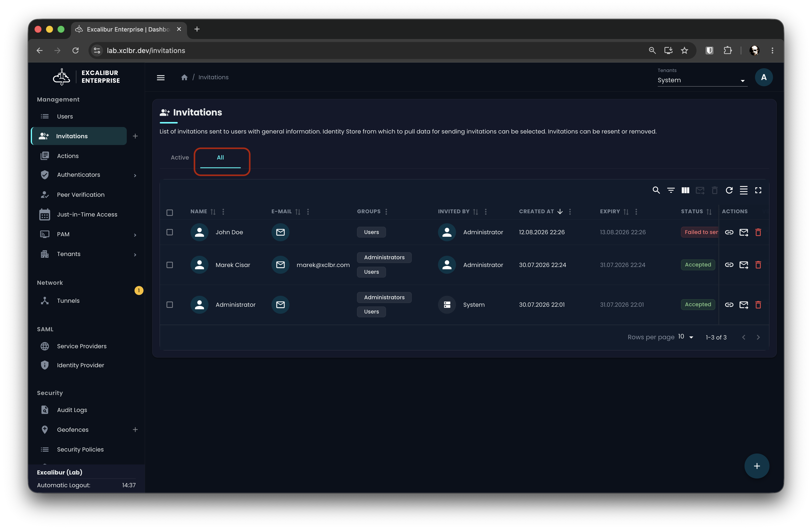Viewport: 812px width, 530px height.
Task: Select all rows with header checkbox
Action: (169, 212)
